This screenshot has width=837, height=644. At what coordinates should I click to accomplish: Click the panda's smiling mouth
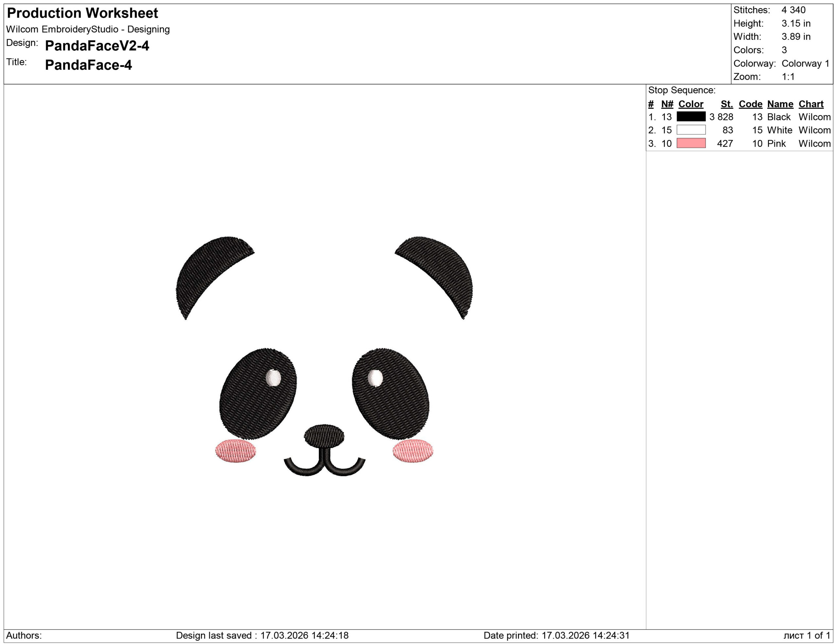click(x=324, y=466)
